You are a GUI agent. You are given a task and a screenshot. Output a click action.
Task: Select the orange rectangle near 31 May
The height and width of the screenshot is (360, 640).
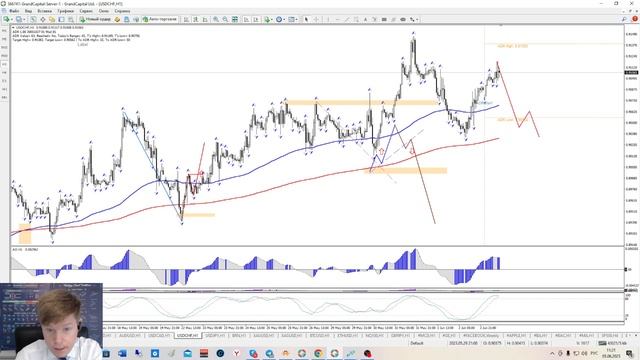point(406,171)
